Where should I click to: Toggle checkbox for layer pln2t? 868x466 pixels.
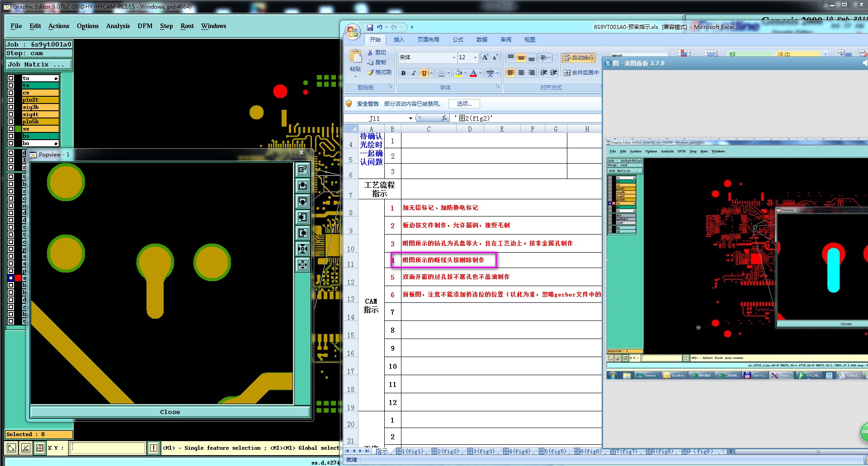tap(11, 100)
